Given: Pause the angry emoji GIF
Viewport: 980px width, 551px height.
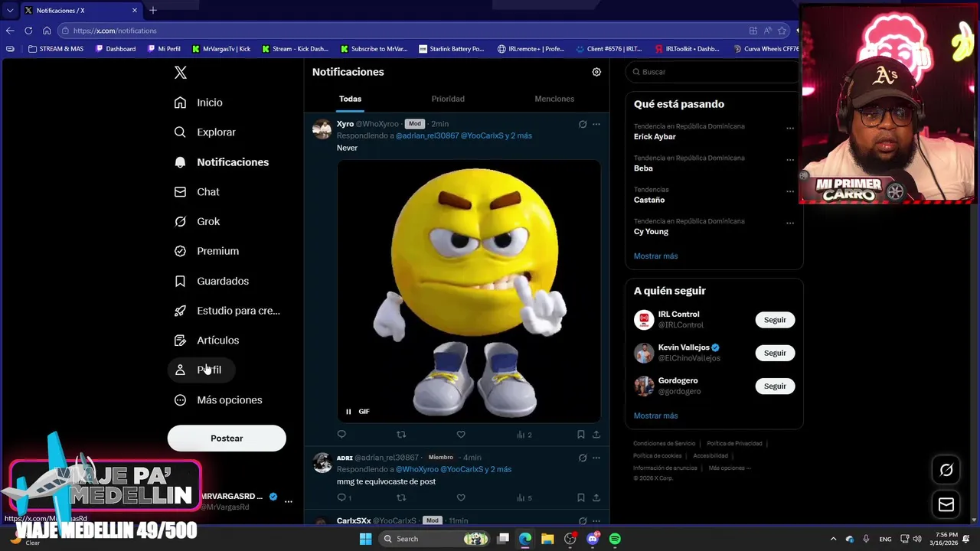Looking at the screenshot, I should click(x=348, y=412).
